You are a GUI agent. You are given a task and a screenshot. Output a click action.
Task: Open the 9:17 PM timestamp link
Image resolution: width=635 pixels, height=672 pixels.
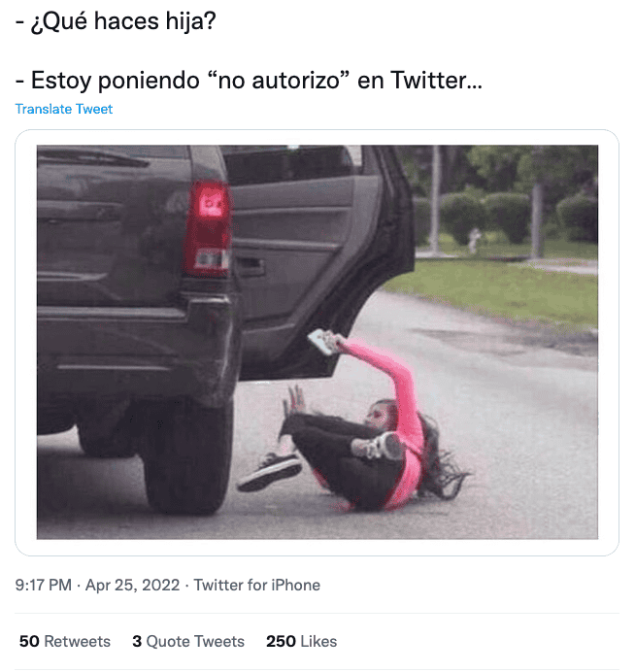[x=44, y=585]
